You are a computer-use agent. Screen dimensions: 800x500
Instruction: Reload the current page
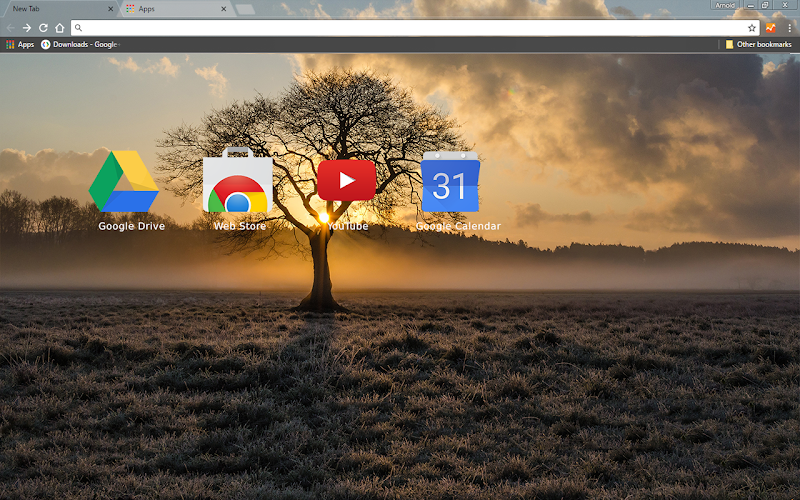(x=43, y=28)
